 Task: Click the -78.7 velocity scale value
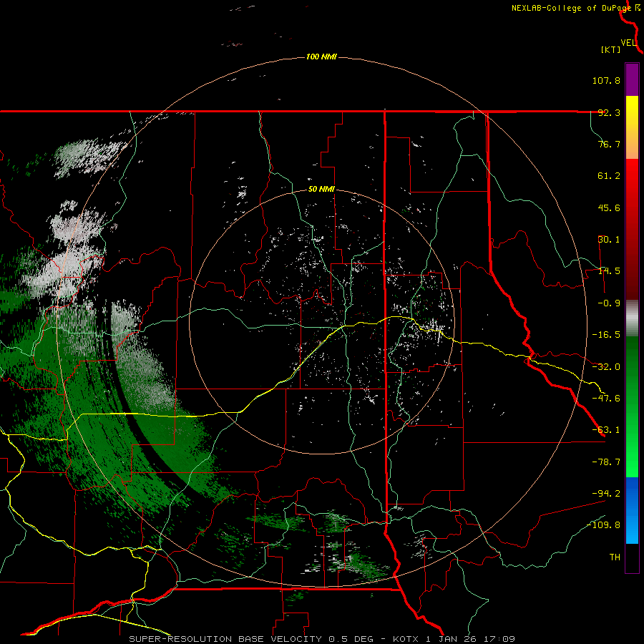click(x=606, y=462)
